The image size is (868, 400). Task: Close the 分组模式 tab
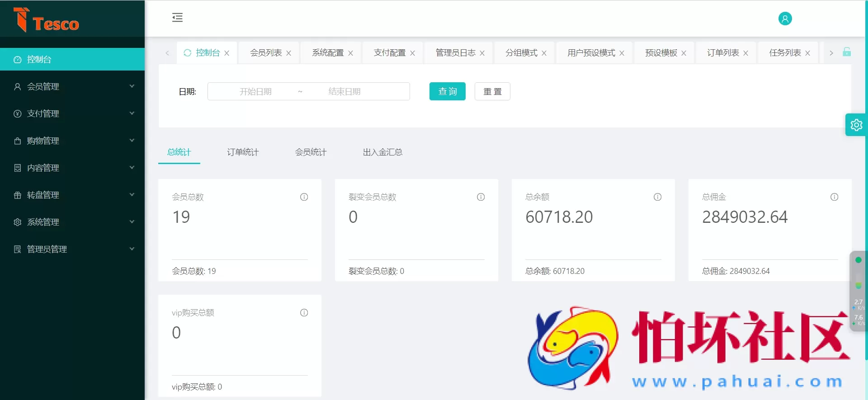544,53
